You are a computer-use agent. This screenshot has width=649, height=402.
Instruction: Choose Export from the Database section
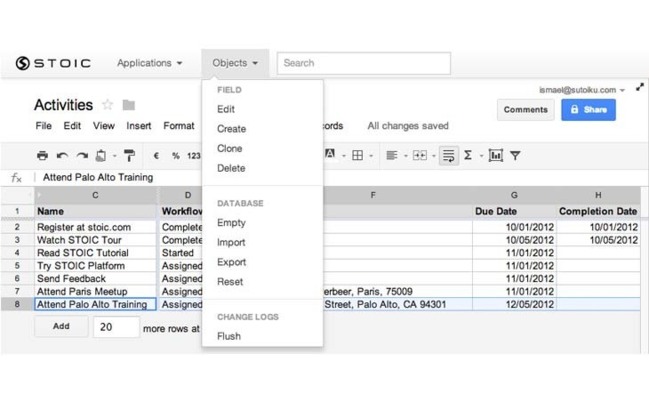point(231,262)
